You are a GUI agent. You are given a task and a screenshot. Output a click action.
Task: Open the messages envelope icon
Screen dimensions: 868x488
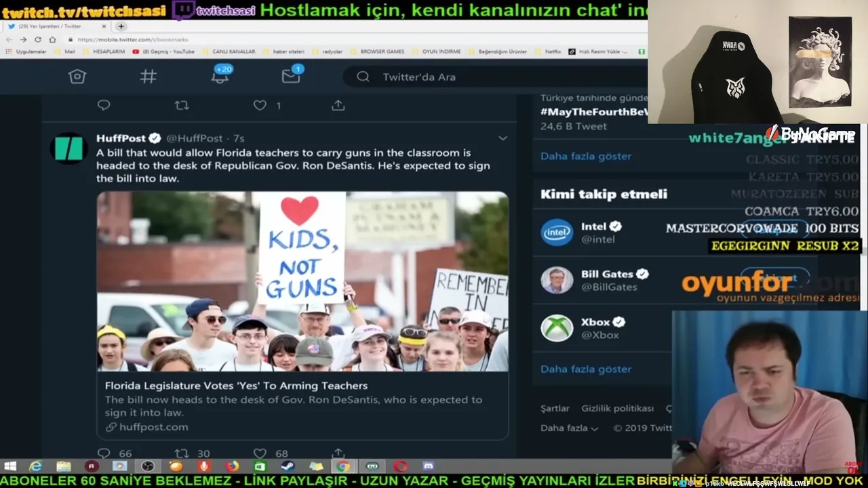tap(291, 75)
